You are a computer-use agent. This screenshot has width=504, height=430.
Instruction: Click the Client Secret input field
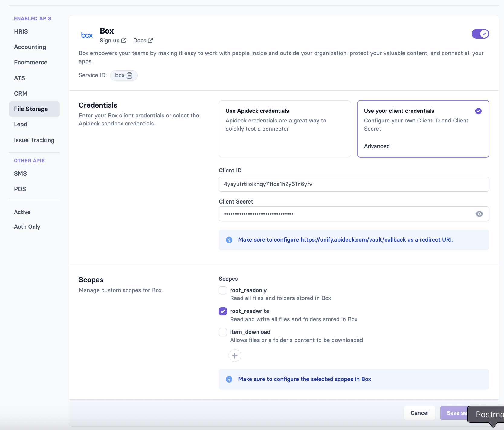click(x=354, y=214)
